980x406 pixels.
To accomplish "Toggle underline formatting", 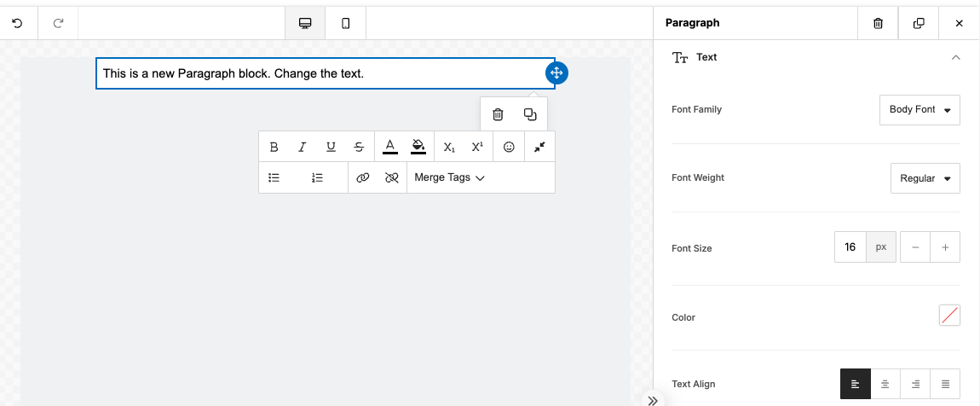I will click(331, 147).
